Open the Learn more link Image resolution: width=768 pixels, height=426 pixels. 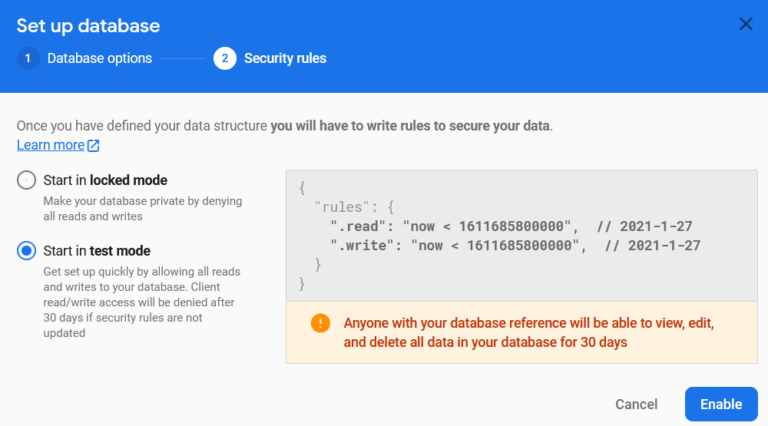coord(50,145)
